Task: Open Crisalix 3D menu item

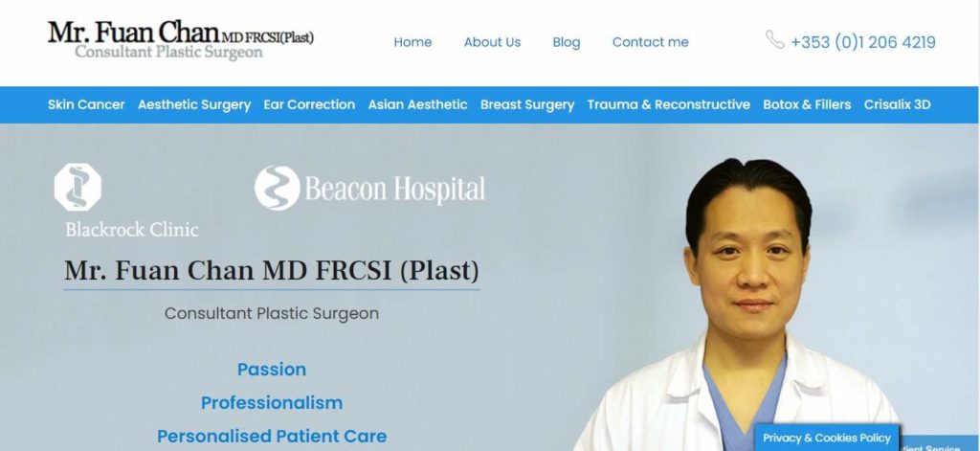Action: 897,104
